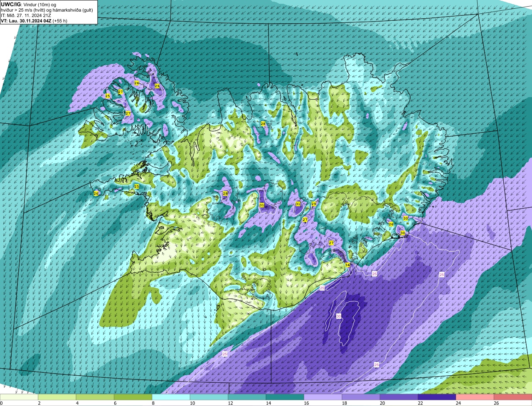Pick the 4–6 m/s green legend swatch
Viewport: 532px width, 406px height.
95,397
